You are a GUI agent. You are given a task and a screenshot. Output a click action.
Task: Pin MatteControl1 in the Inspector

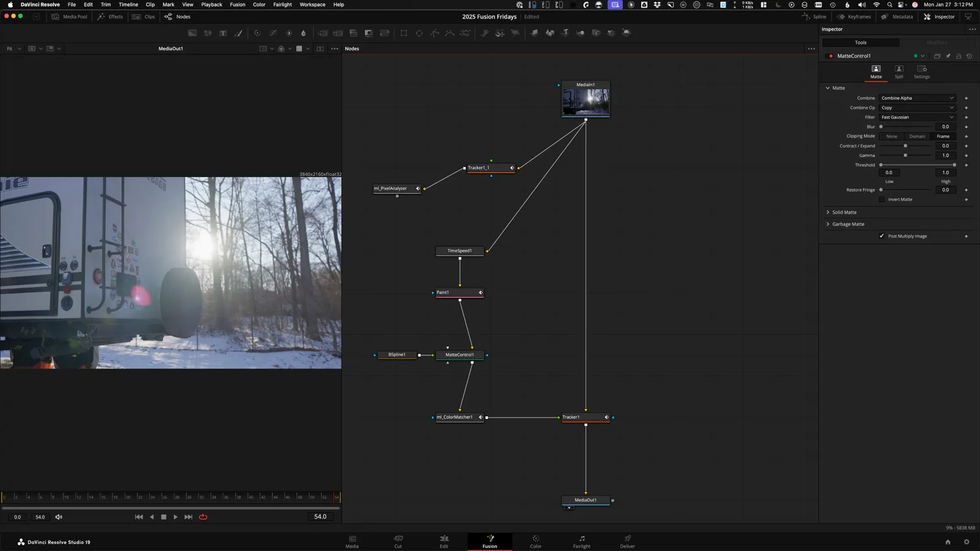coord(948,56)
